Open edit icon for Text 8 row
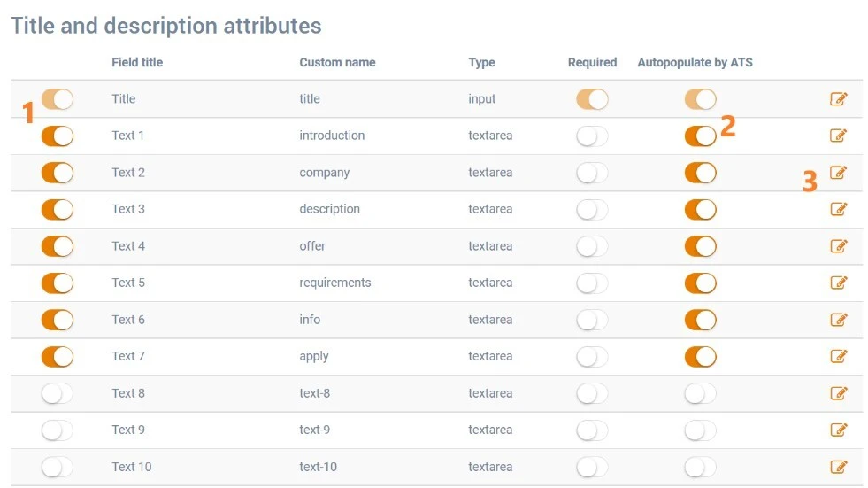868x488 pixels. coord(838,393)
